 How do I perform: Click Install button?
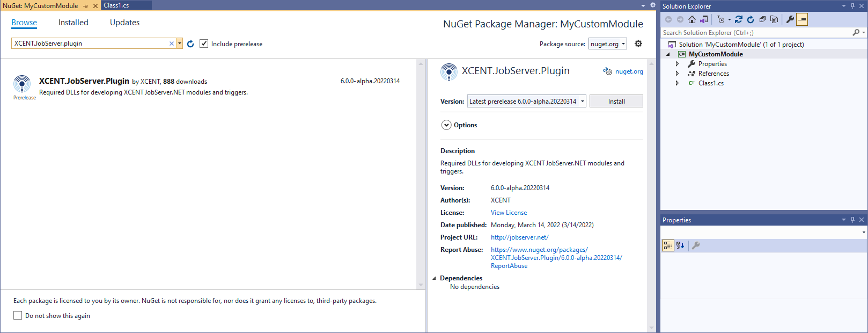coord(616,101)
